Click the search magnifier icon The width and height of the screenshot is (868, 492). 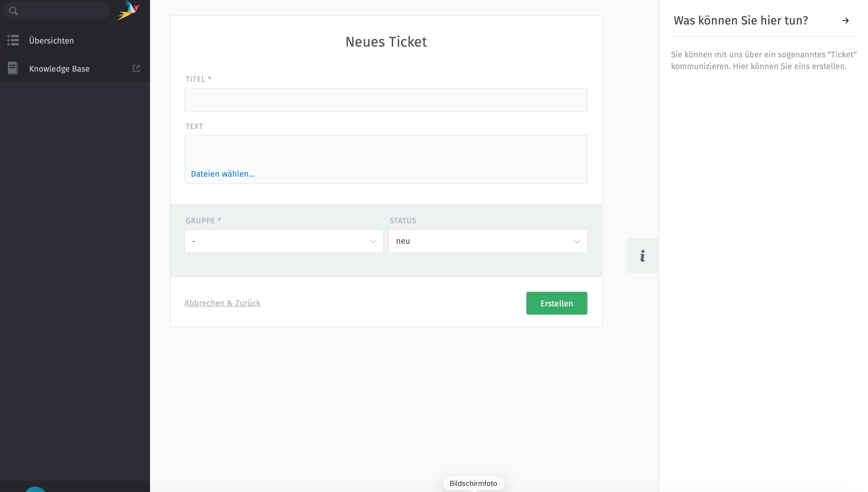point(13,11)
